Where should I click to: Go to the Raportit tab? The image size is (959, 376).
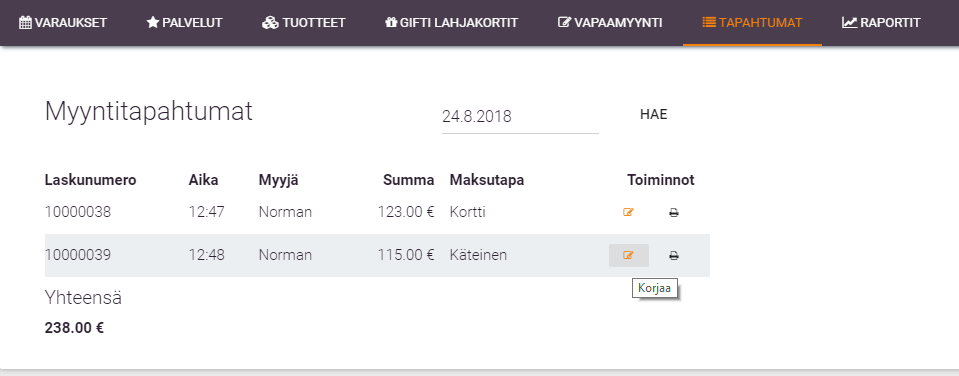coord(881,23)
